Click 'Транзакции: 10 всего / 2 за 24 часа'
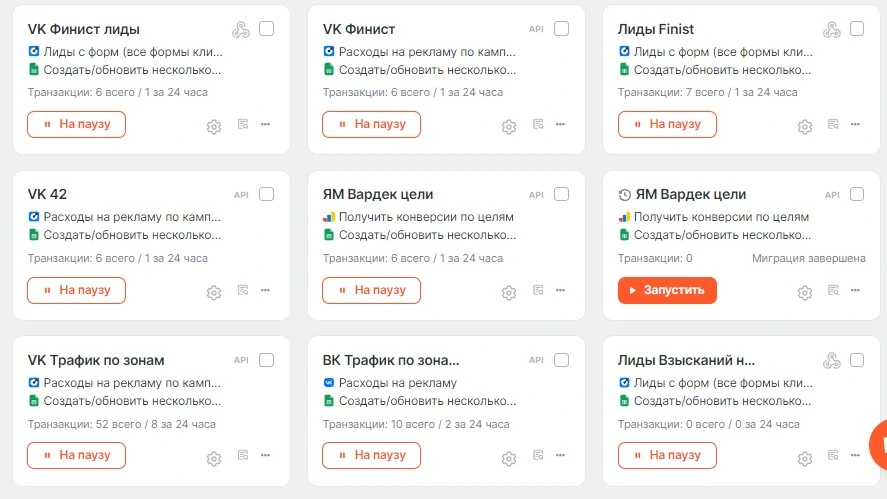Viewport: 887px width, 499px height. pyautogui.click(x=416, y=424)
